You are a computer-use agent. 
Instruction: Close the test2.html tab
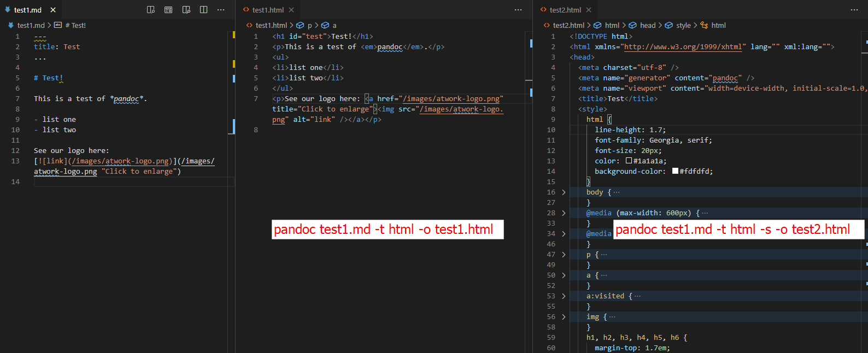[x=589, y=10]
